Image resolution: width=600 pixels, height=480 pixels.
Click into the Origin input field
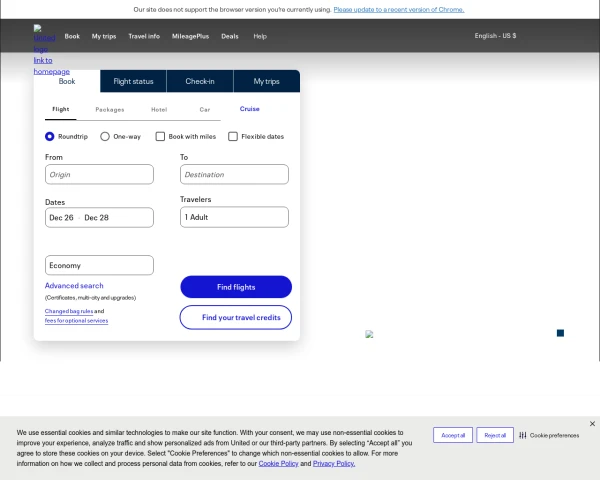[99, 174]
